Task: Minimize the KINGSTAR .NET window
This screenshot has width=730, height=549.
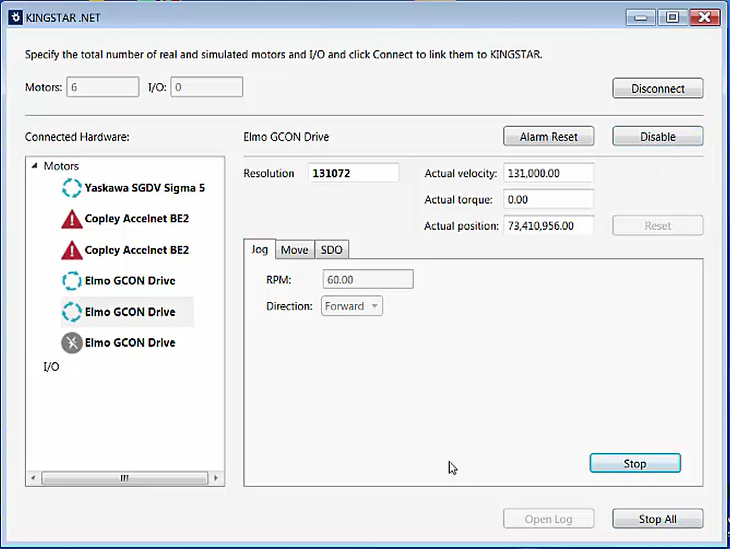Action: pos(641,18)
